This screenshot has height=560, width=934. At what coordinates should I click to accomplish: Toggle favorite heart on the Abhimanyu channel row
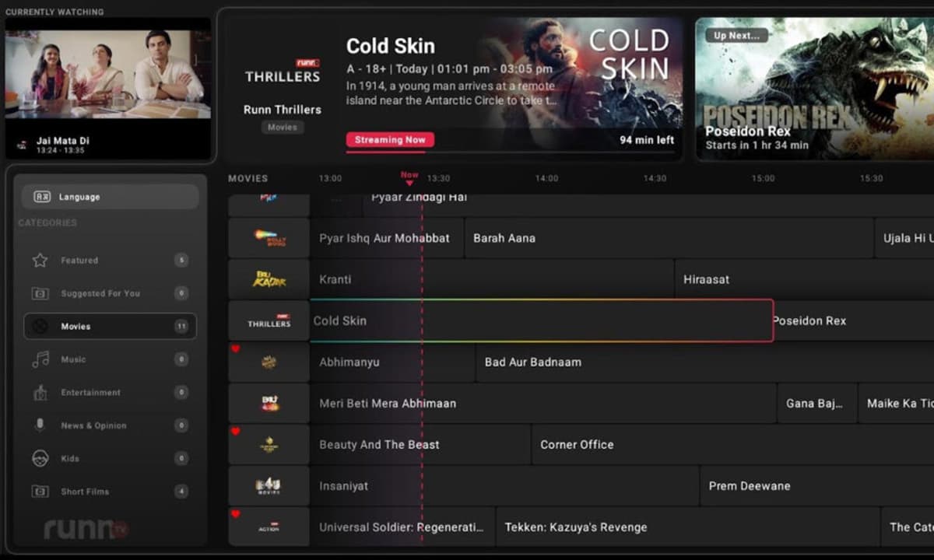(x=235, y=349)
